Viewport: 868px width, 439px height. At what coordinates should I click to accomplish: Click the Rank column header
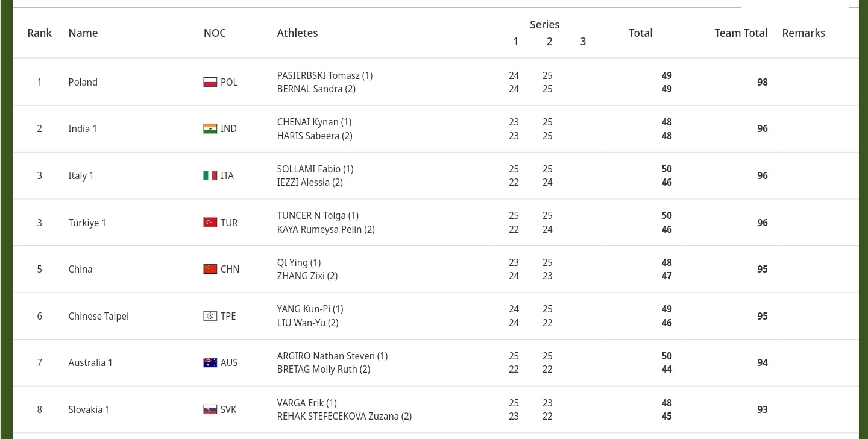39,33
